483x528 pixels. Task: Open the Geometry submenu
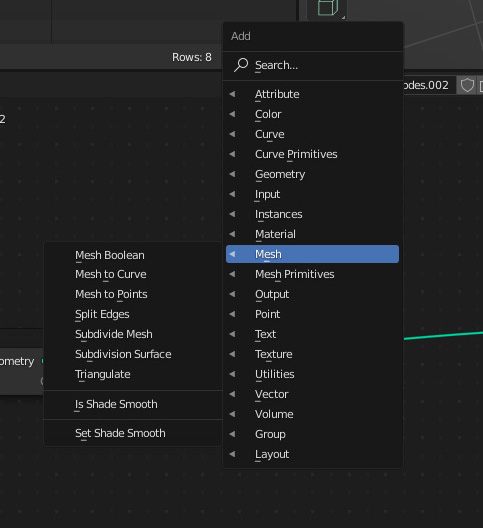313,174
